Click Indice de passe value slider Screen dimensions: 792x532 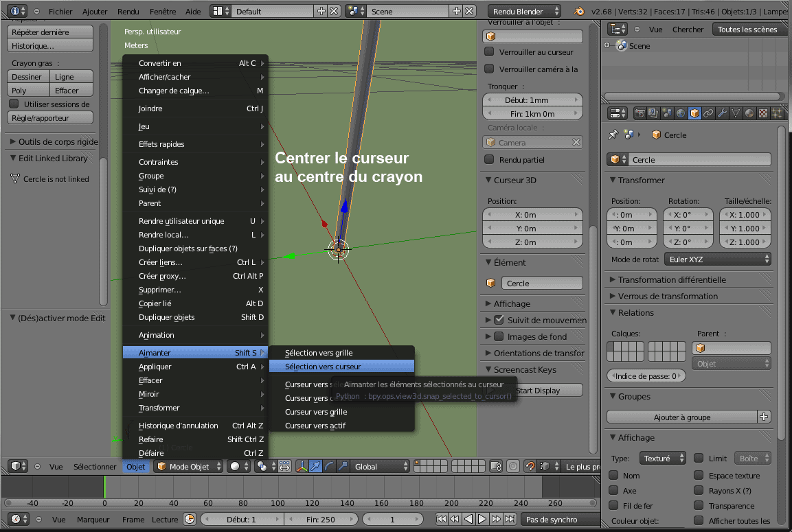[x=646, y=376]
